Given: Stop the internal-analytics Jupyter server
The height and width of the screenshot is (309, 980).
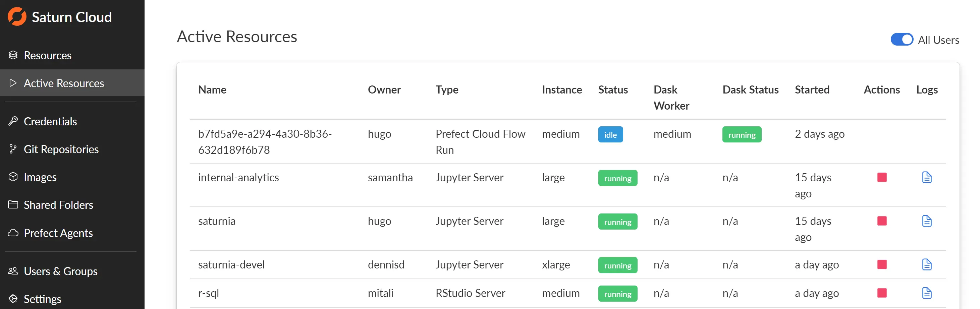Looking at the screenshot, I should click(x=881, y=178).
